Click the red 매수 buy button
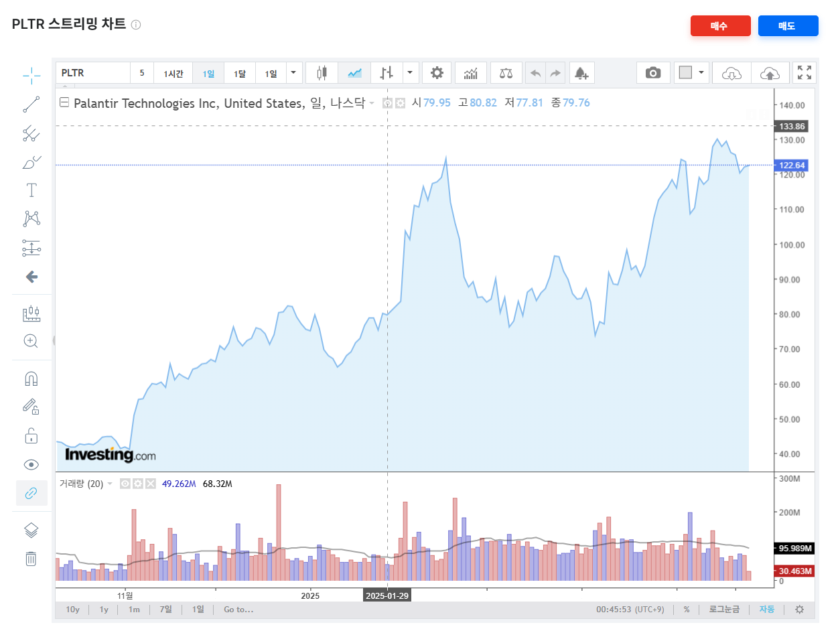The width and height of the screenshot is (840, 631). [721, 25]
